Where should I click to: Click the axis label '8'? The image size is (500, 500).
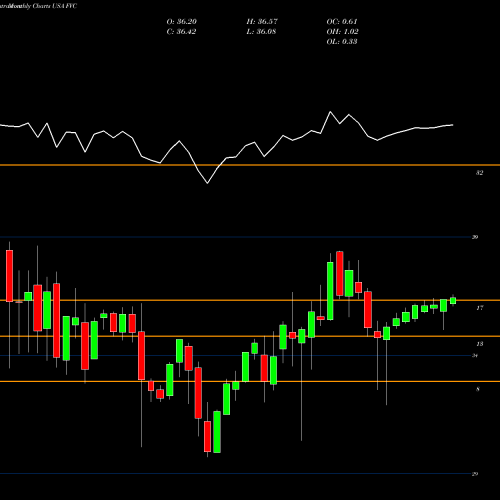pos(478,389)
